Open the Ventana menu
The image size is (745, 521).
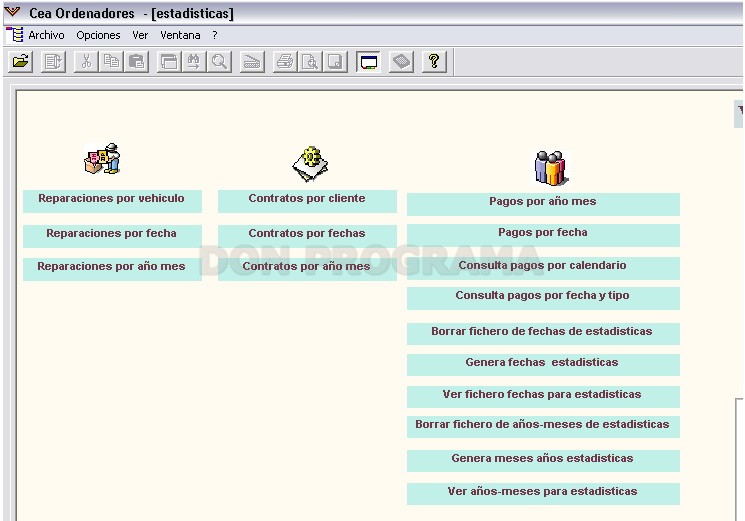180,35
